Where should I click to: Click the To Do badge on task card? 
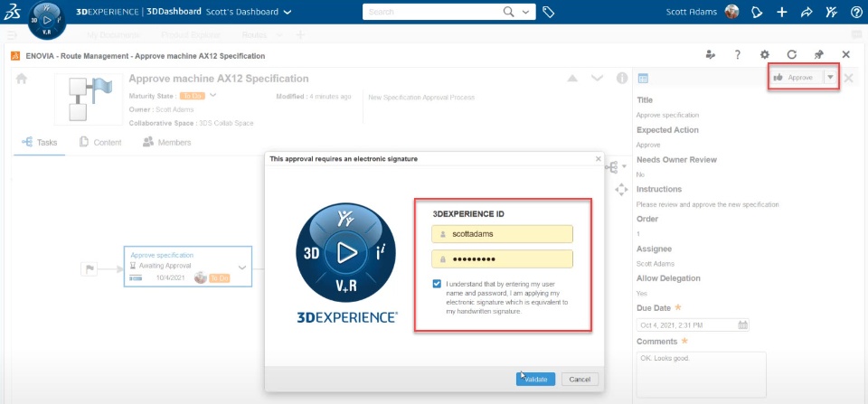click(219, 278)
